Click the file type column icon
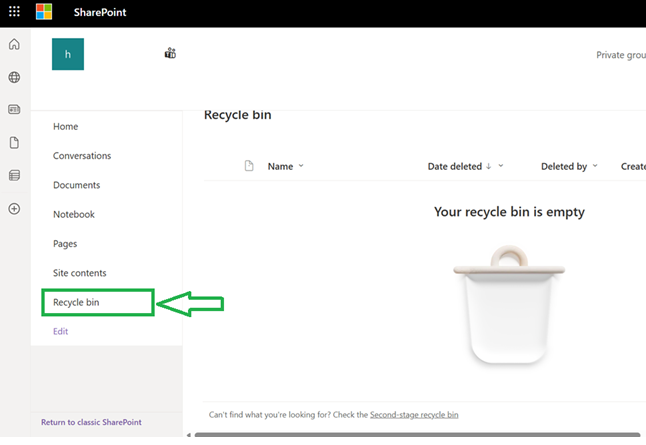Screen dimensions: 646x445 click(x=249, y=166)
